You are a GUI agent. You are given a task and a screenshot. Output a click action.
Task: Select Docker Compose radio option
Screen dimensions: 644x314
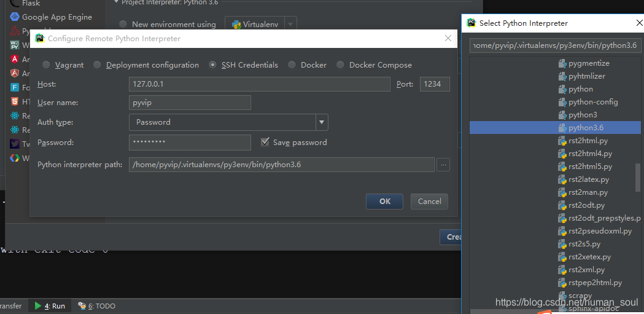coord(341,65)
